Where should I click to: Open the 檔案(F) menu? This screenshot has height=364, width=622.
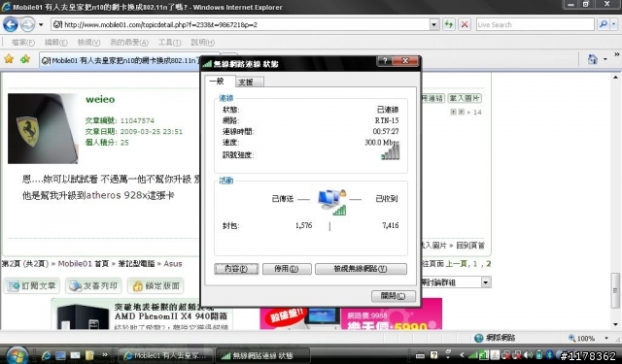pos(23,42)
